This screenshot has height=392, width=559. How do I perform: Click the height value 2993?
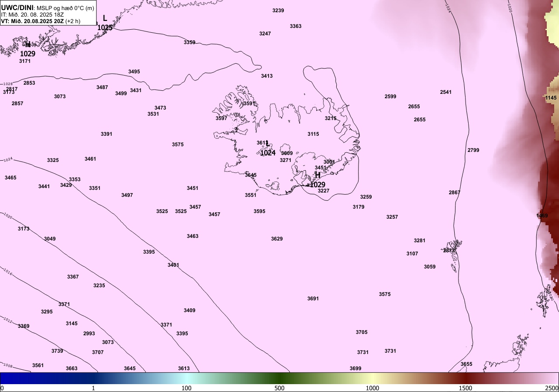pos(89,334)
